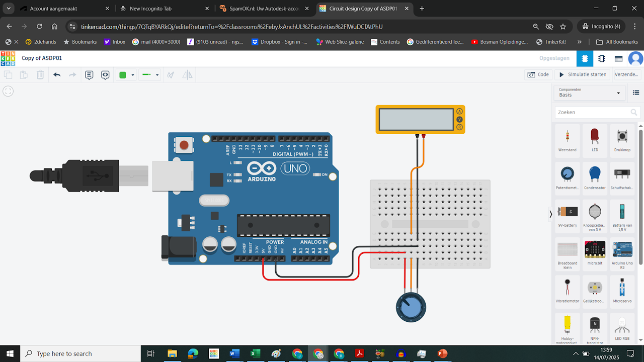The height and width of the screenshot is (362, 644).
Task: Switch to Circuit view tab
Action: (x=585, y=58)
